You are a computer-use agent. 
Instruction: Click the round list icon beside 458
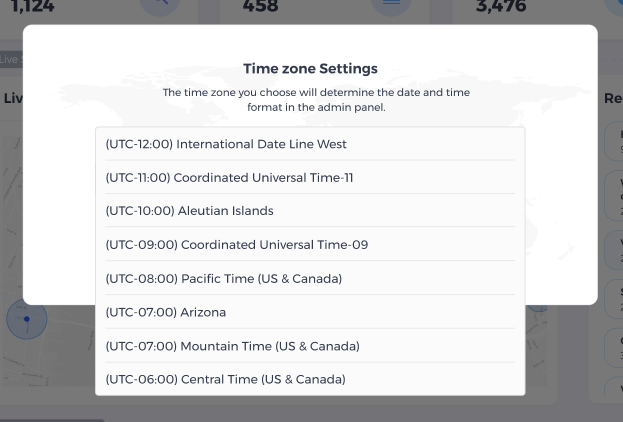[391, 5]
